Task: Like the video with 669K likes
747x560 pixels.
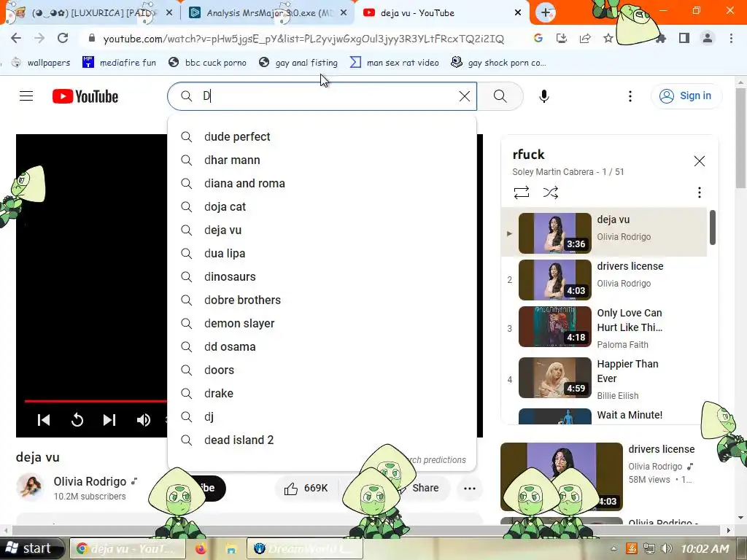Action: tap(306, 488)
